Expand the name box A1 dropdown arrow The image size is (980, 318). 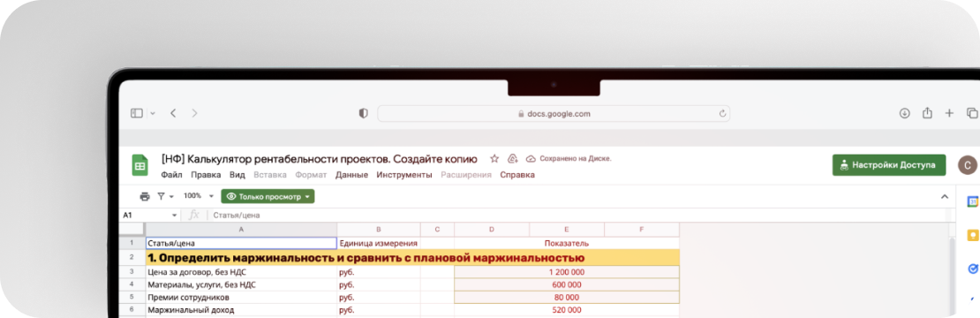pos(175,215)
